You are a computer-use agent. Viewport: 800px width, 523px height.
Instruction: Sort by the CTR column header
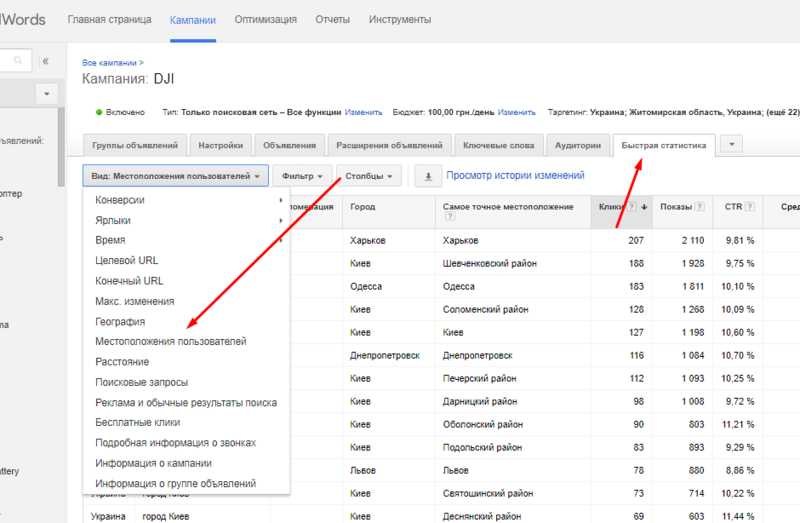[x=733, y=207]
